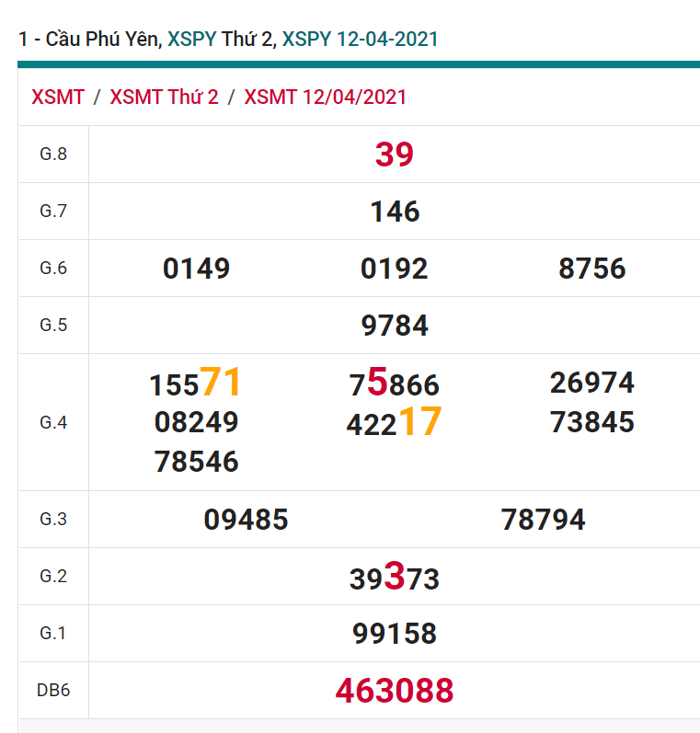700x733 pixels.
Task: Click the G.8 prize number 39
Action: (x=394, y=155)
